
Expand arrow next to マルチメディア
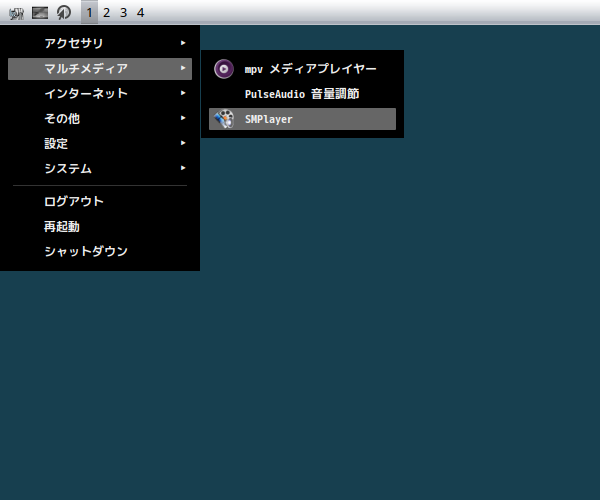(183, 68)
